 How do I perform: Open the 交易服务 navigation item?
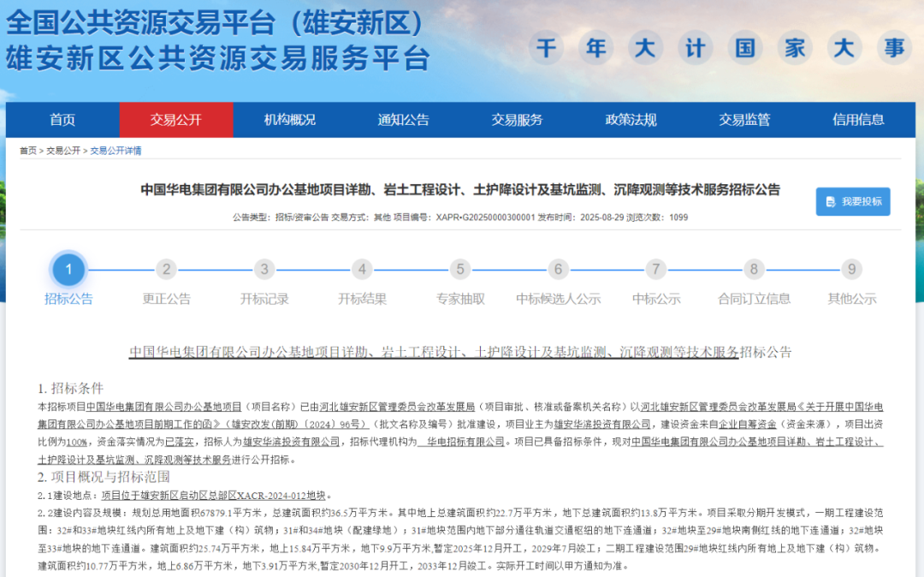pos(517,120)
